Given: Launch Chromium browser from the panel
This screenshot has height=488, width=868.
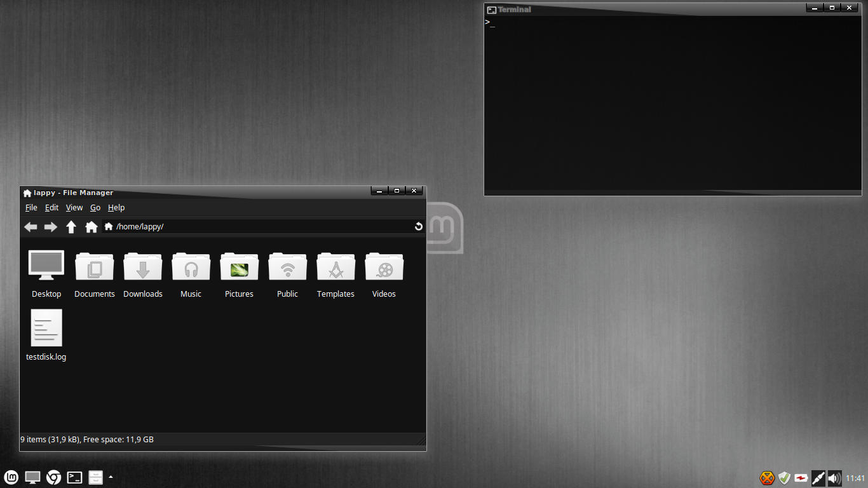Looking at the screenshot, I should coord(54,477).
